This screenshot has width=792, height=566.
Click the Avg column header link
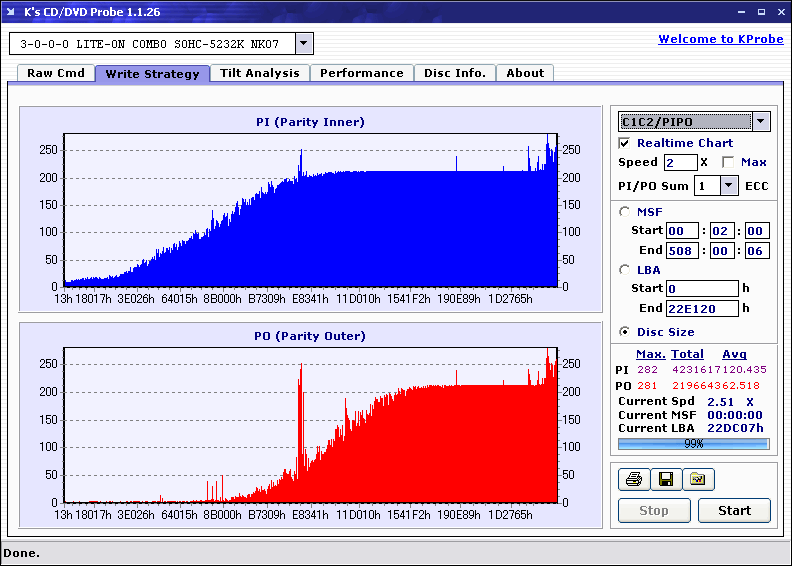tap(734, 354)
